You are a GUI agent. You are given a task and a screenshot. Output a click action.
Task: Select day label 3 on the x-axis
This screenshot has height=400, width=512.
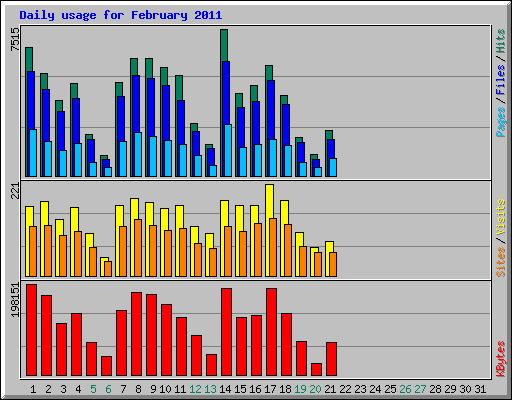[63, 389]
